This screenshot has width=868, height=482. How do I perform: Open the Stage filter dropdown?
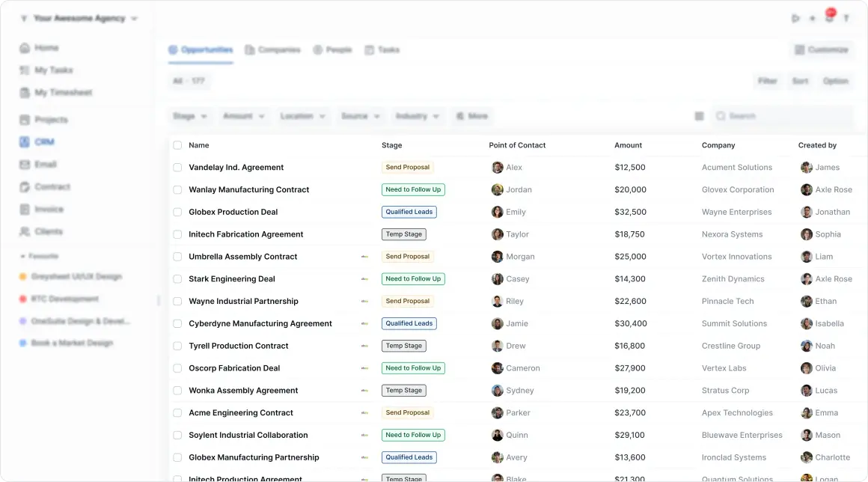[x=189, y=116]
